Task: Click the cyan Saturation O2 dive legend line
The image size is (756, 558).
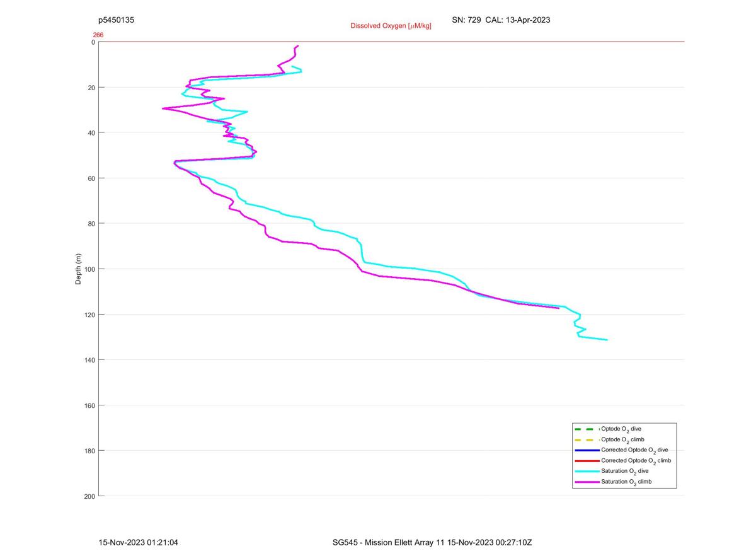Action: (587, 471)
